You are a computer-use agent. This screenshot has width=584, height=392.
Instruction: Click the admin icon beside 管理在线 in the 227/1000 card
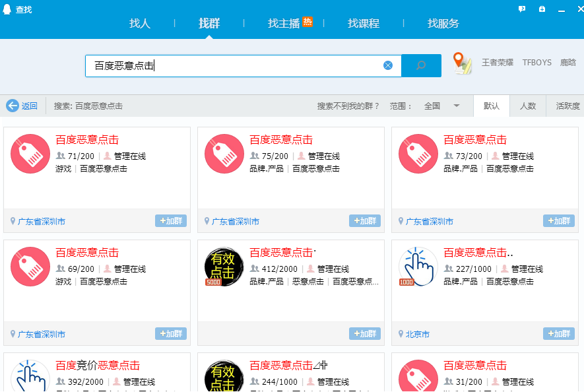pyautogui.click(x=505, y=269)
